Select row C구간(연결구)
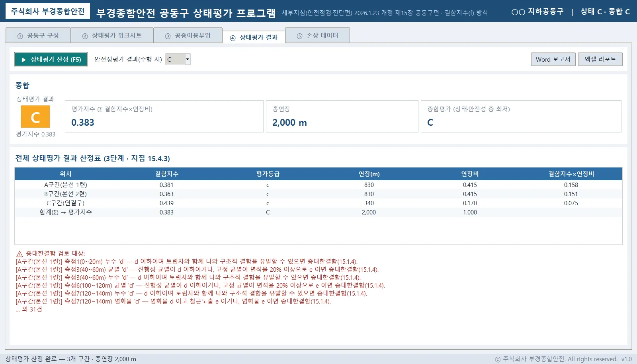The width and height of the screenshot is (637, 364). [318, 203]
